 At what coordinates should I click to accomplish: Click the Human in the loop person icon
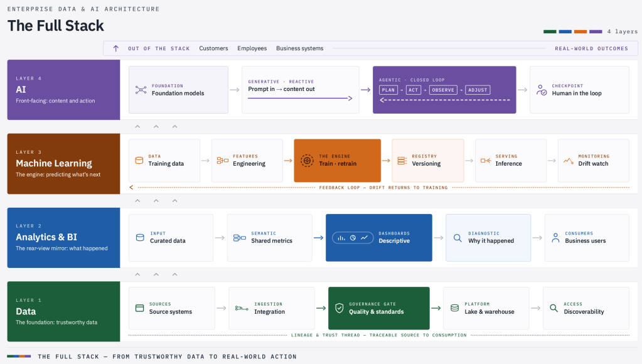(x=542, y=90)
